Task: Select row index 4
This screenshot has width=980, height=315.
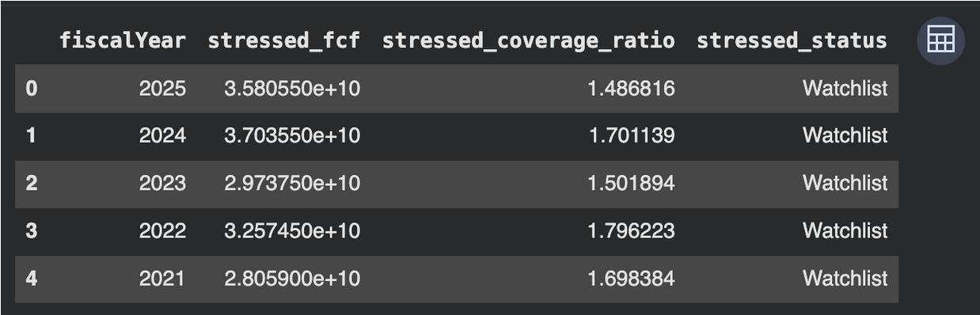Action: [32, 278]
